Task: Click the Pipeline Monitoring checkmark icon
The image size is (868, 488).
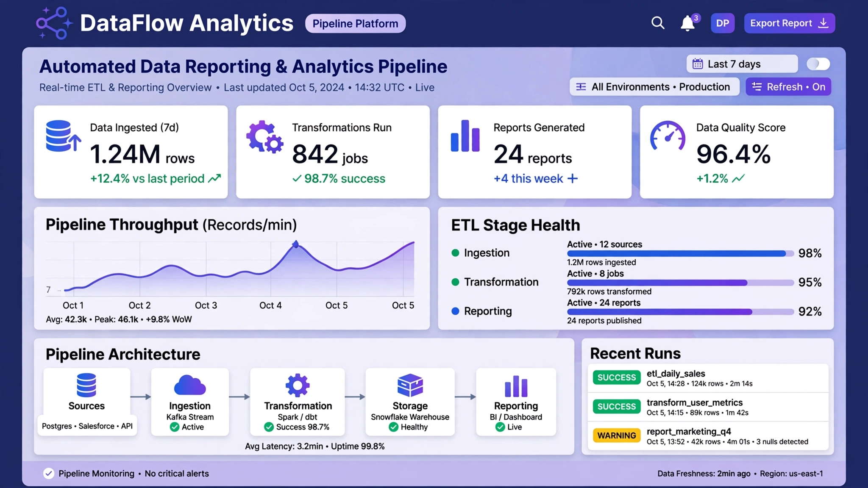Action: tap(49, 473)
